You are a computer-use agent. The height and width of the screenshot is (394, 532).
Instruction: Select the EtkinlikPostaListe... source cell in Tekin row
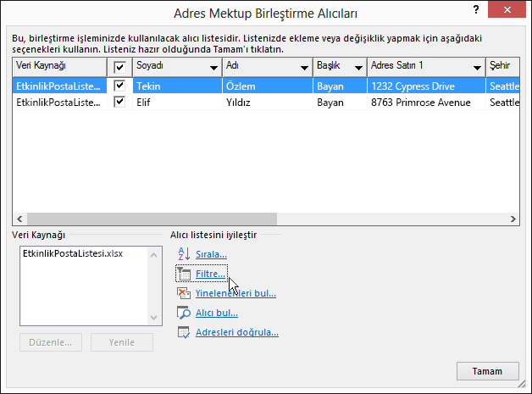click(59, 86)
